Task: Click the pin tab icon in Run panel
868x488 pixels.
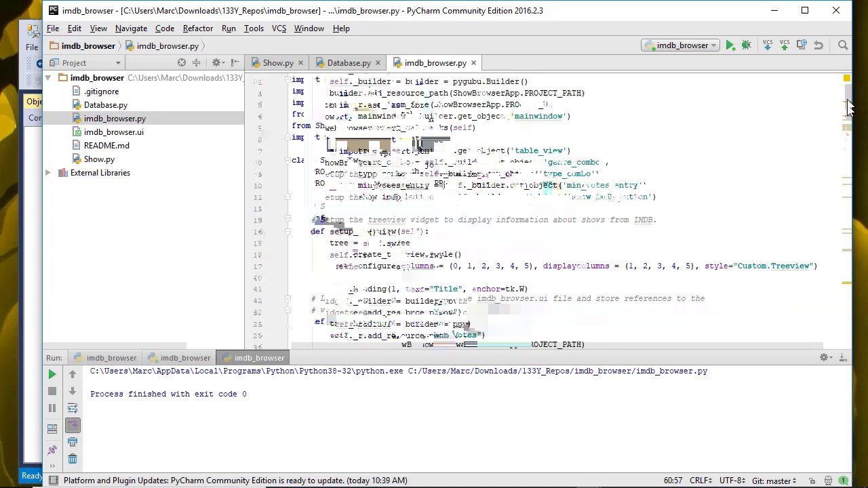Action: pos(52,449)
